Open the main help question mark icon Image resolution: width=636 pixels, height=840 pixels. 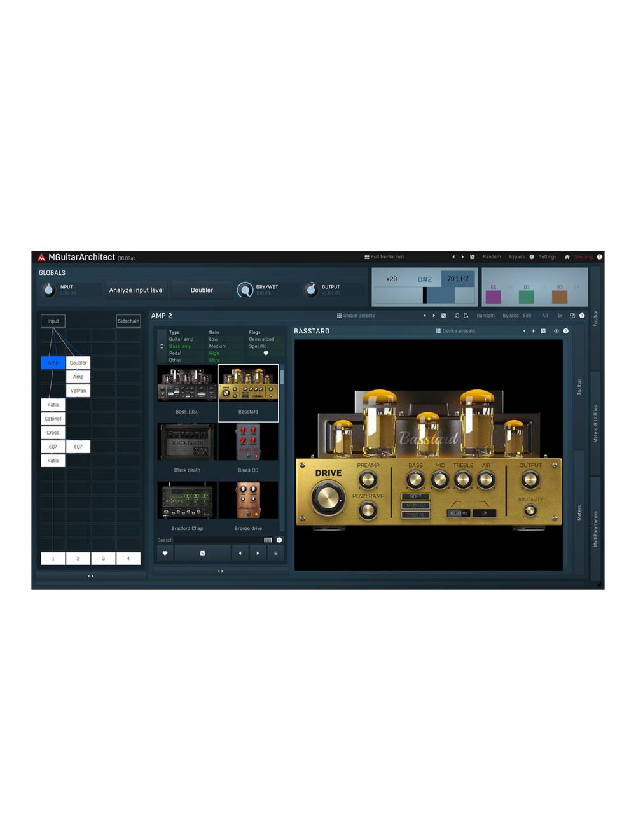[x=599, y=257]
